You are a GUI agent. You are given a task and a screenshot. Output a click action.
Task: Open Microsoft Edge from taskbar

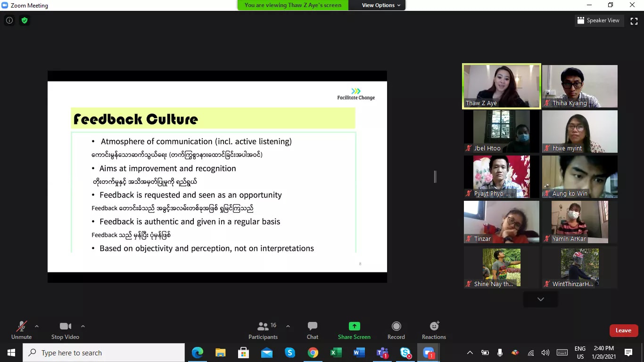(198, 353)
